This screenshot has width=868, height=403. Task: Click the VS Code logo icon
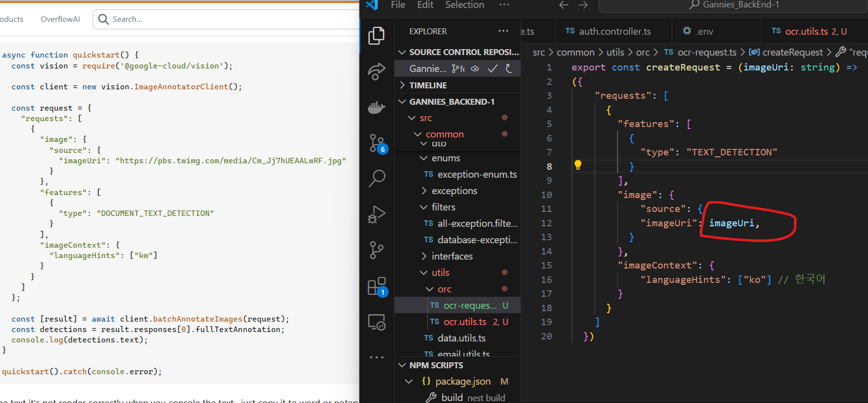(x=372, y=5)
